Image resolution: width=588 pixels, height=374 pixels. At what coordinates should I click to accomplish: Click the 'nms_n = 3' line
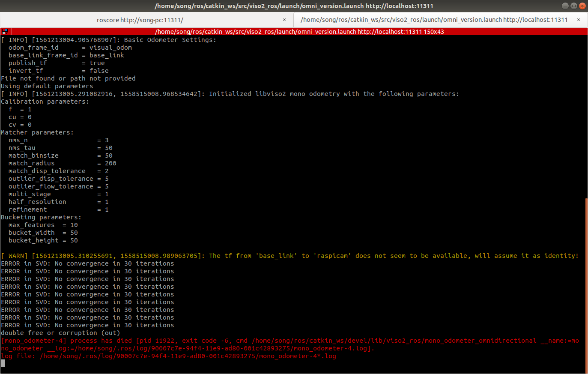pos(59,140)
